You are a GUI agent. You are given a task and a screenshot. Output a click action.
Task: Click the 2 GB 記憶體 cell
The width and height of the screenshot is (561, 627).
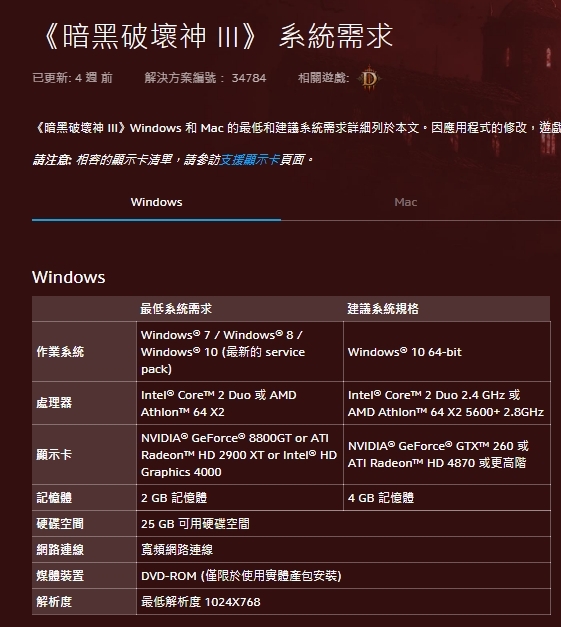[240, 498]
